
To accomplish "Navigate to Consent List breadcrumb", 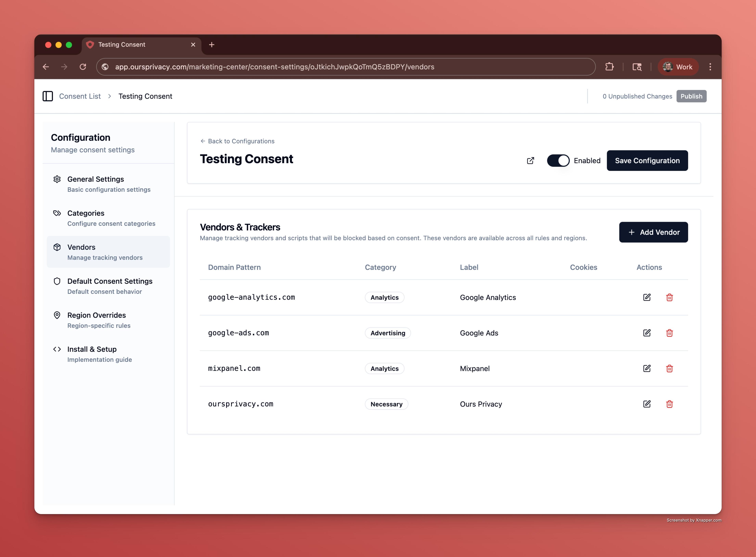I will [80, 96].
